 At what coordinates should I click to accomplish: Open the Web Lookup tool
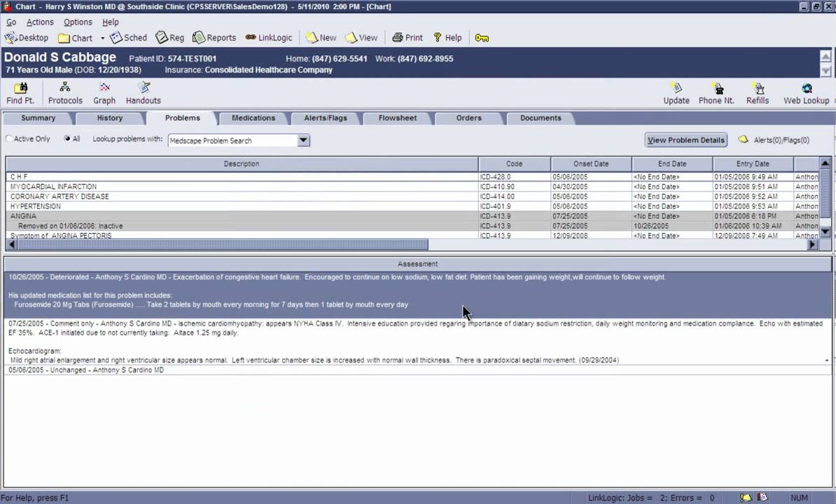[806, 93]
